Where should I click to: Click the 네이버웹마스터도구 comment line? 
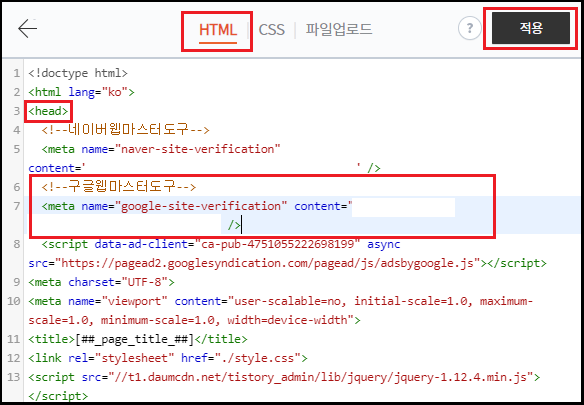126,130
